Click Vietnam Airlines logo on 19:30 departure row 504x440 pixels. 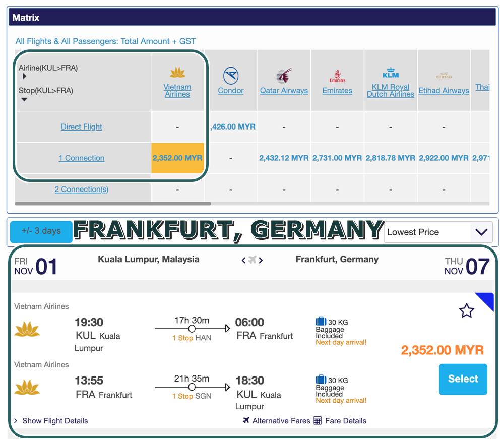(27, 329)
